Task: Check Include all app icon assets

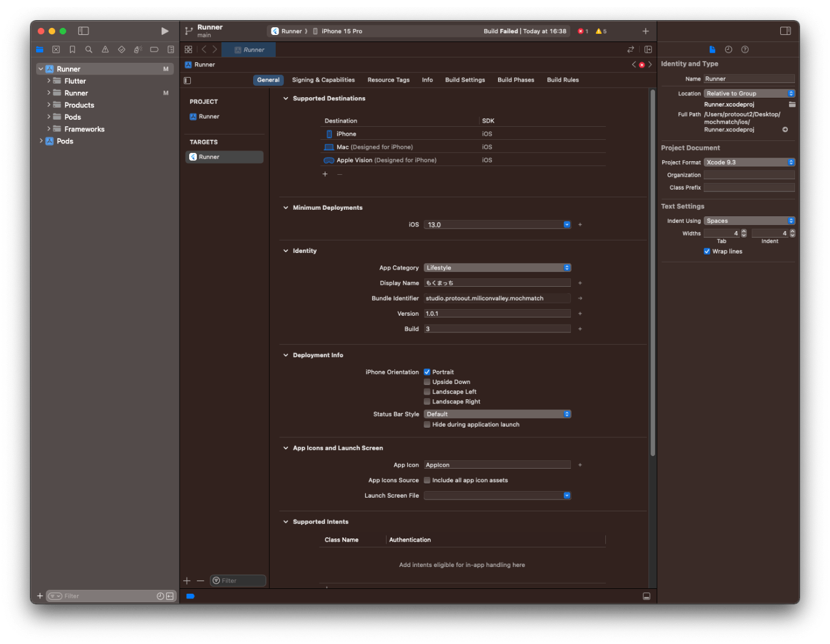Action: [x=427, y=480]
